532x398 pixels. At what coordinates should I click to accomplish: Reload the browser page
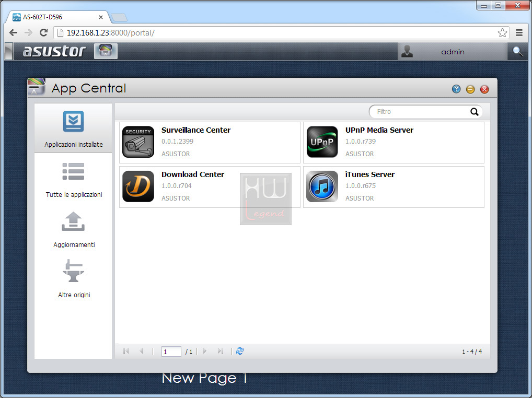(x=43, y=32)
